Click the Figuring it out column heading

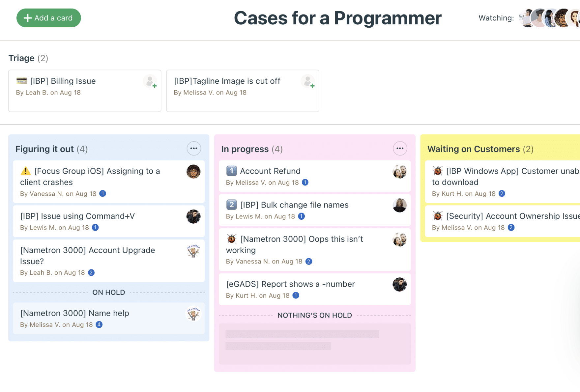pyautogui.click(x=44, y=149)
